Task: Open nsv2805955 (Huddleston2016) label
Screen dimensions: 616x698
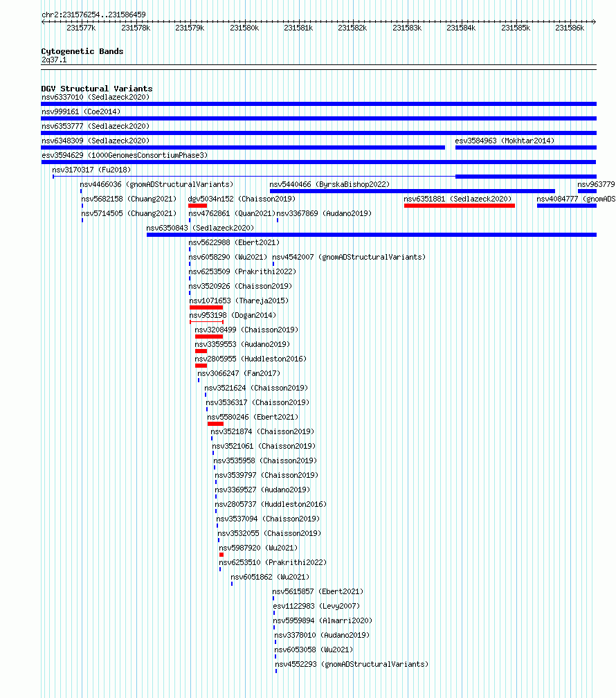Action: coord(251,359)
